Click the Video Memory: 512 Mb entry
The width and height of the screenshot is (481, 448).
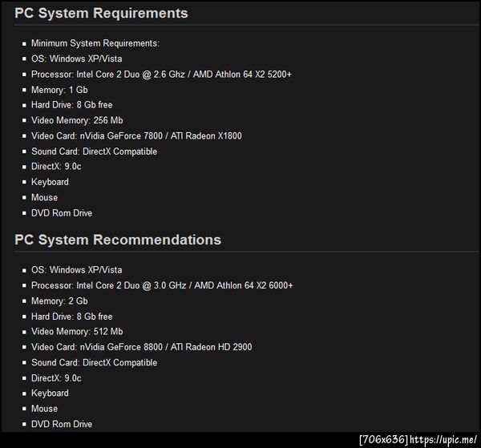click(77, 332)
